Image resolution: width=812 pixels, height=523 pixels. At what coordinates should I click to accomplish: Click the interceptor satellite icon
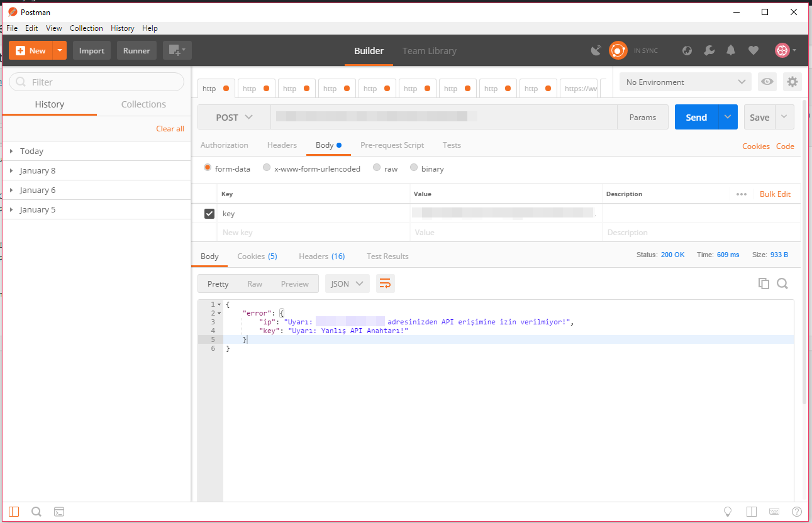[596, 51]
